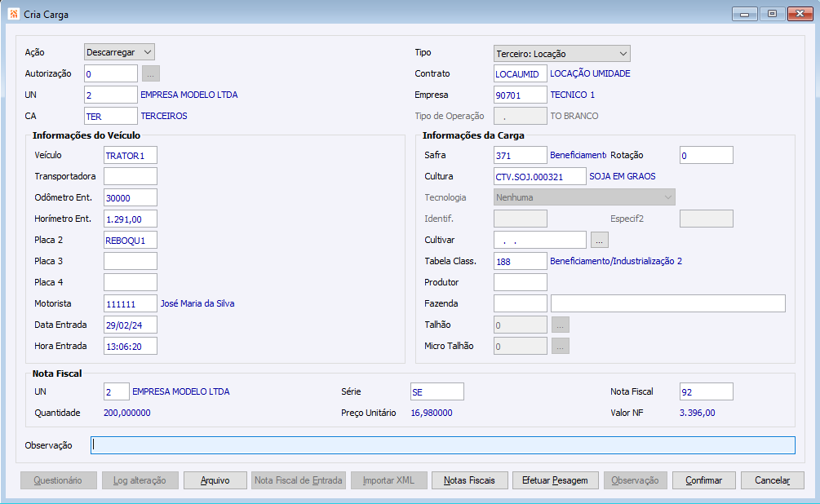Screen dimensions: 820x504
Task: Click the Nota Fiscal UN field with 2
Action: 116,391
